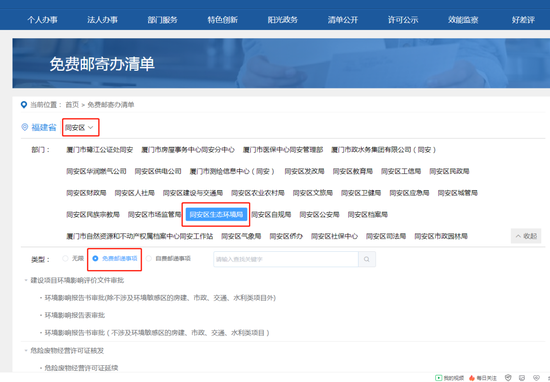Select department 同安区发改局
Viewport: 550px width, 382px height.
(304, 171)
